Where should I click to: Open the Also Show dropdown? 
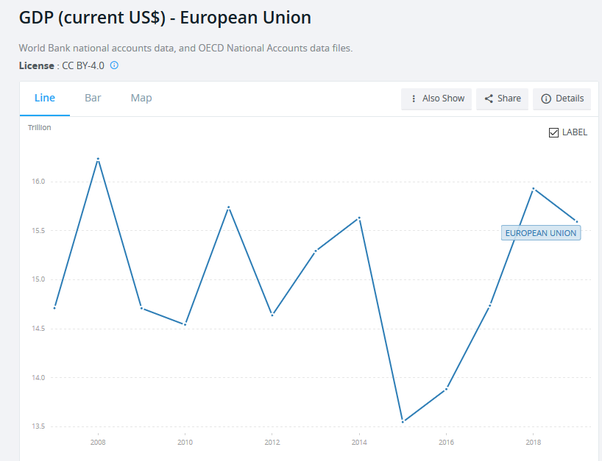[x=438, y=98]
